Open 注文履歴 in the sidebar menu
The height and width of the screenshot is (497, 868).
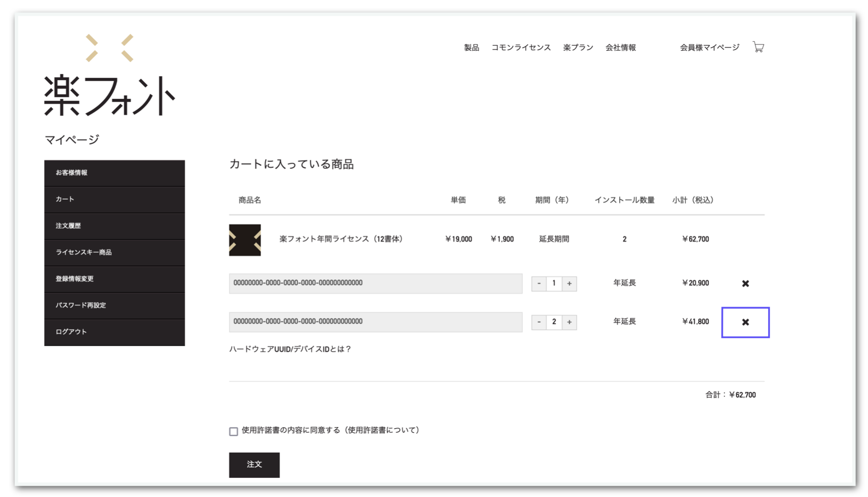point(114,226)
